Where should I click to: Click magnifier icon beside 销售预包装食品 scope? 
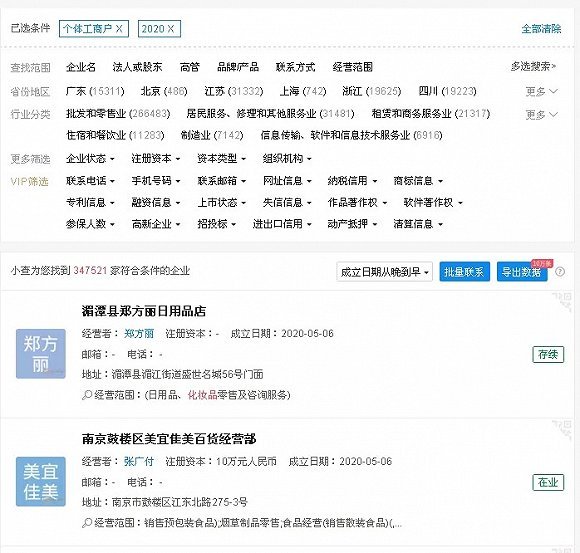pyautogui.click(x=87, y=523)
